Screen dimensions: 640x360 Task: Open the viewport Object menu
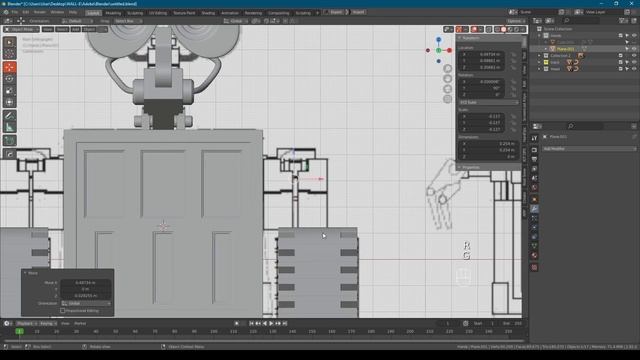pos(89,29)
